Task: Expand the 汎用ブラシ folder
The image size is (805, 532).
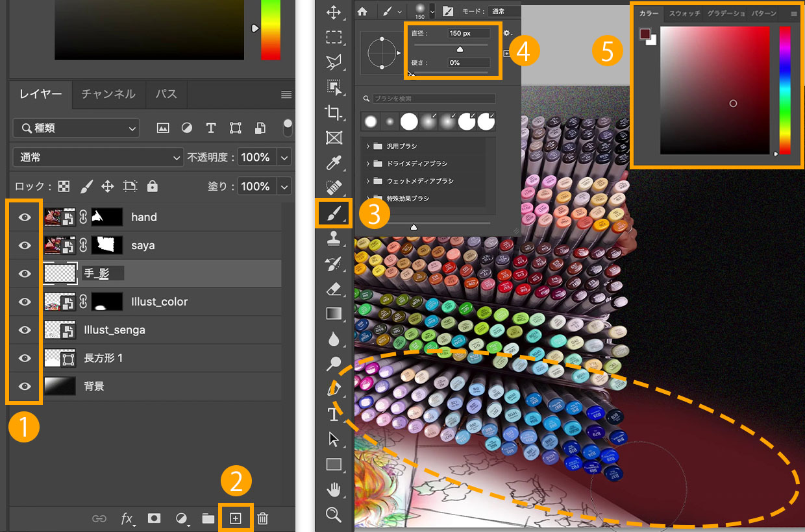Action: (368, 147)
